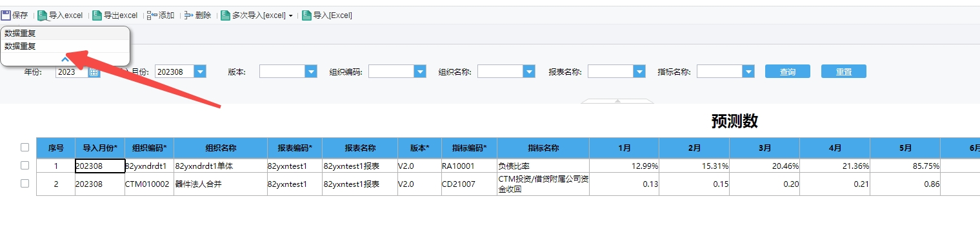This screenshot has height=252, width=980.
Task: Select the 82yxndrdt1单体 cell
Action: (x=220, y=166)
